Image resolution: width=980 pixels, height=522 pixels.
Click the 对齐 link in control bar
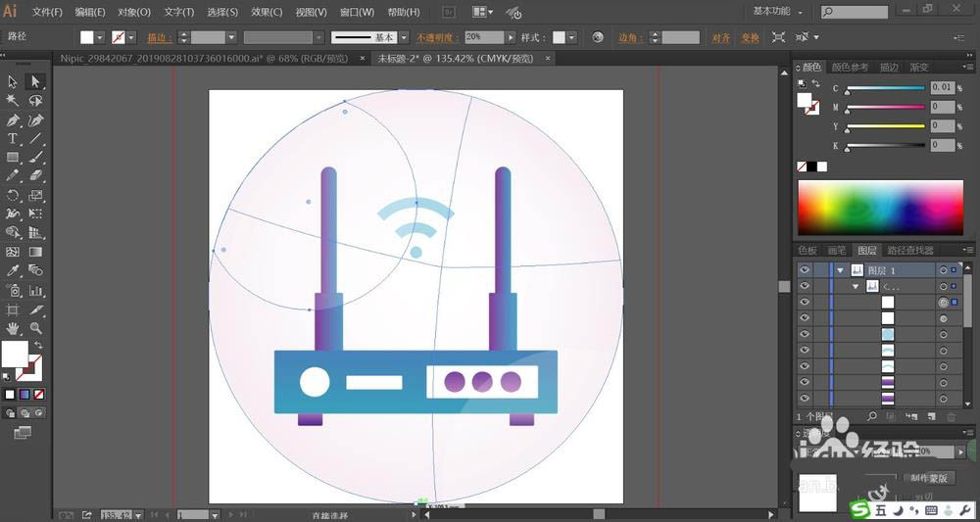pyautogui.click(x=720, y=38)
